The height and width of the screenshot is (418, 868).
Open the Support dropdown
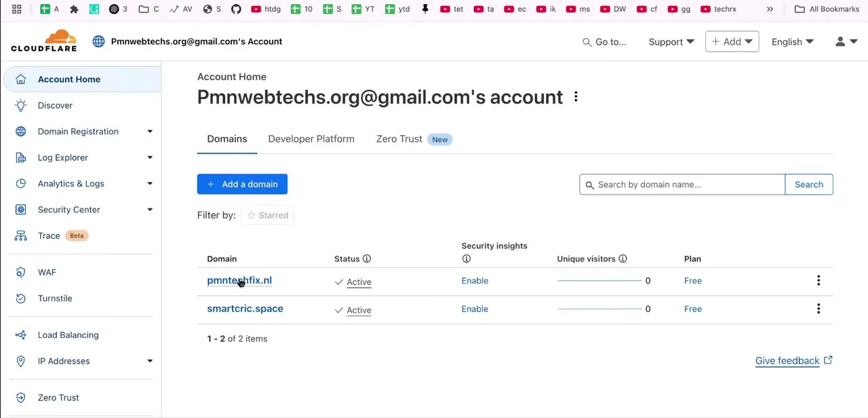[671, 42]
